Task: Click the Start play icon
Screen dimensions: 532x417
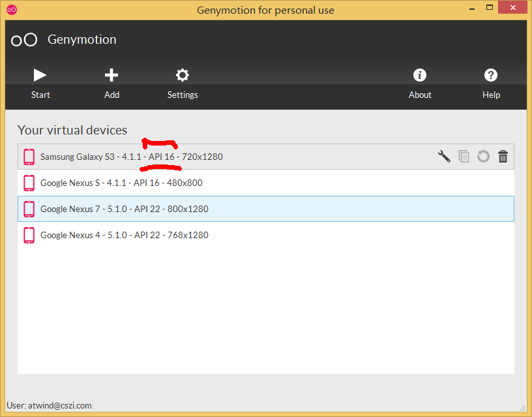Action: click(40, 75)
